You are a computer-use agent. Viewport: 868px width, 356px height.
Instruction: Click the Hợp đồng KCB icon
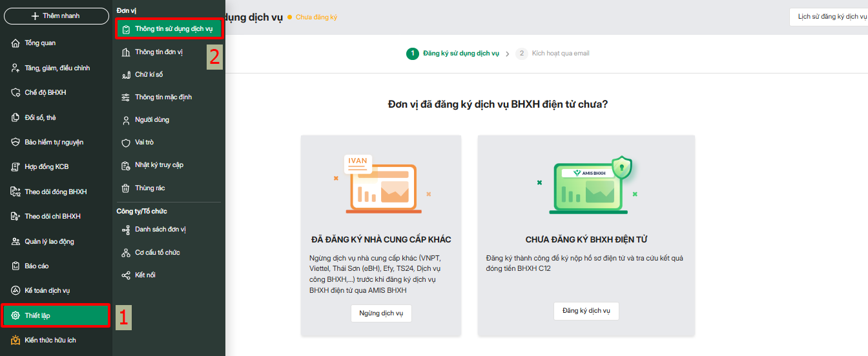pos(15,167)
